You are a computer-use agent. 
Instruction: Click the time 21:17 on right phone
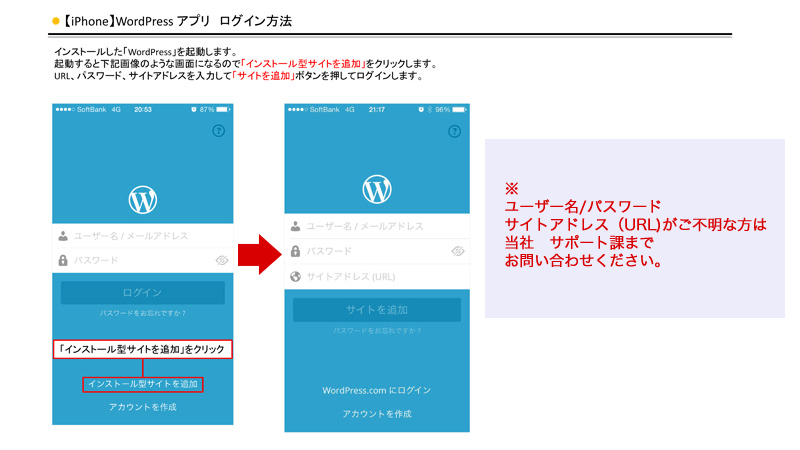coord(377,110)
